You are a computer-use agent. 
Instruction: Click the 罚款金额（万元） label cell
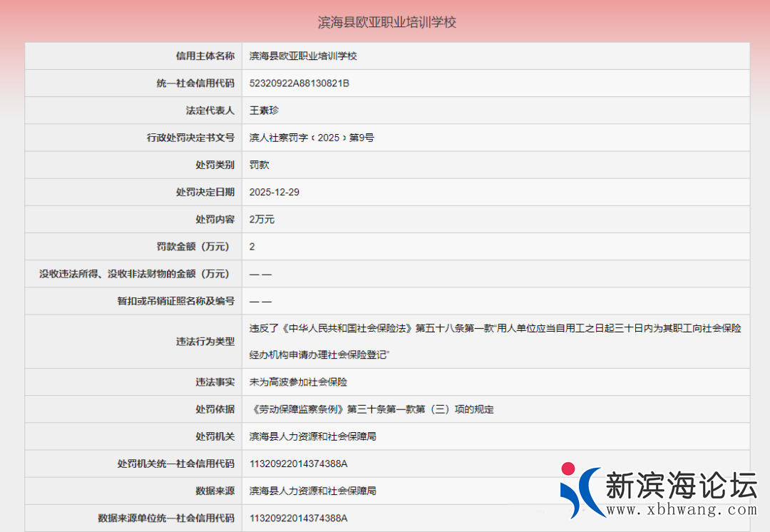195,247
